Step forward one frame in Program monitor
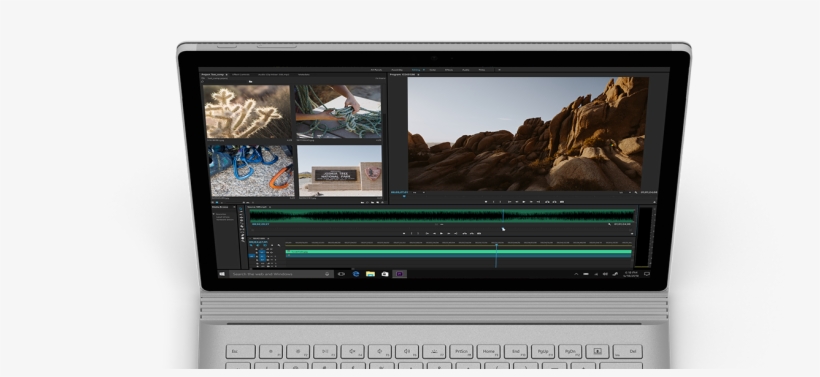This screenshot has height=377, width=820. point(531,202)
